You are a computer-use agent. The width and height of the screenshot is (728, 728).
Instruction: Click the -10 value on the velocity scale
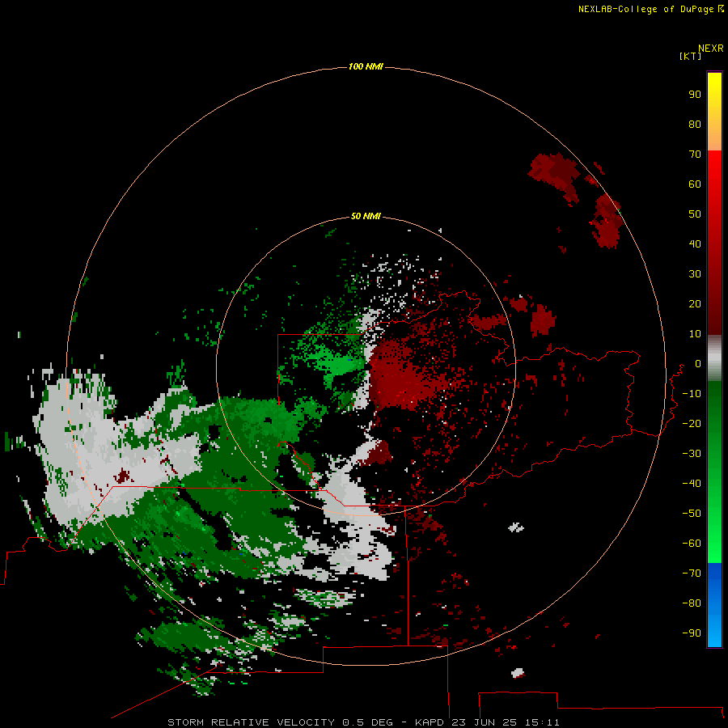pyautogui.click(x=692, y=394)
